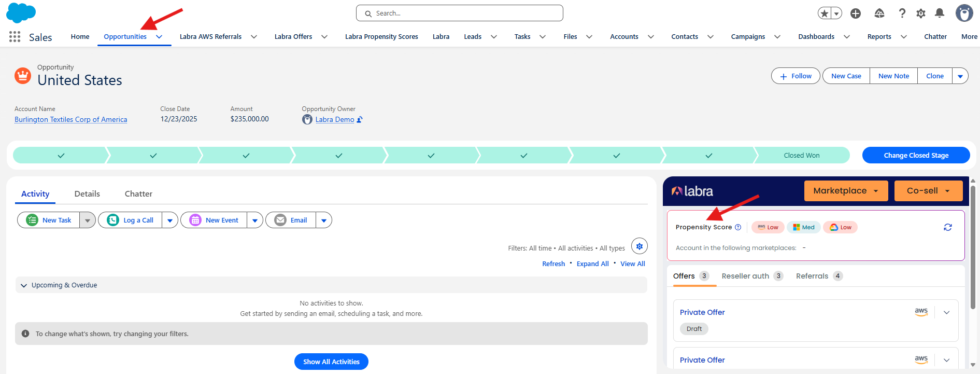This screenshot has width=980, height=374.
Task: Click the Labra logo
Action: tap(692, 191)
